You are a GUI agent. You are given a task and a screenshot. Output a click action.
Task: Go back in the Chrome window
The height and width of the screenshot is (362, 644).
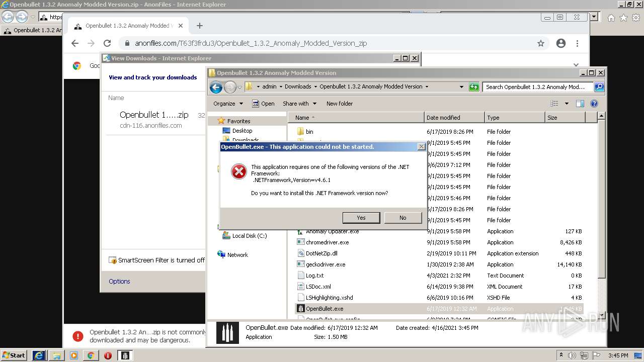click(x=75, y=43)
